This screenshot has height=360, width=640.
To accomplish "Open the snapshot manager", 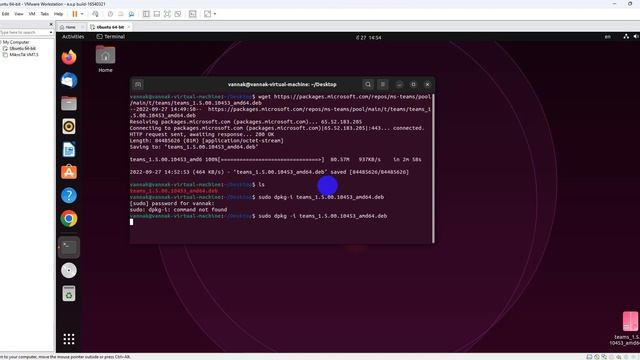I will (131, 14).
